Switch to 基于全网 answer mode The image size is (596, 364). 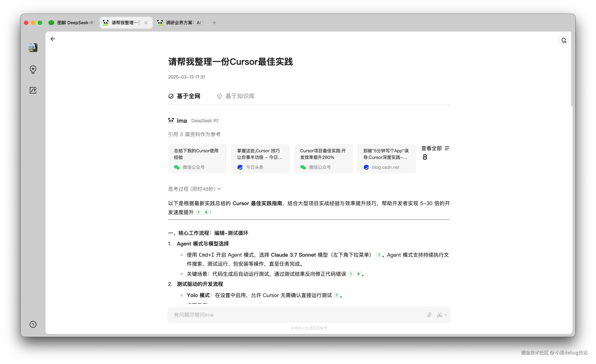point(184,96)
